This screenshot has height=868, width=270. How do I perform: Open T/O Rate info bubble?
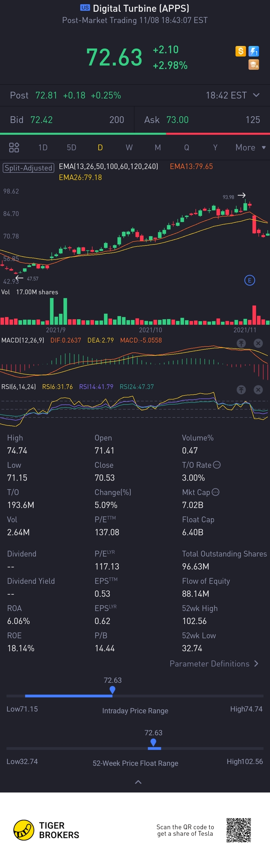217,465
